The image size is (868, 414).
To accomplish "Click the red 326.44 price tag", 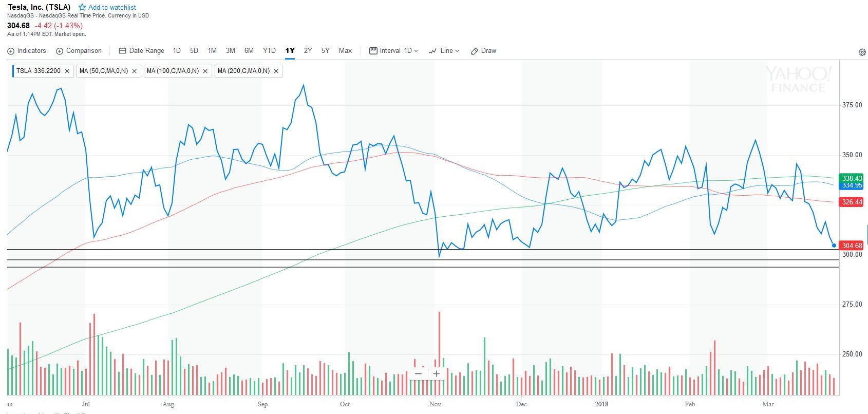I will point(851,202).
